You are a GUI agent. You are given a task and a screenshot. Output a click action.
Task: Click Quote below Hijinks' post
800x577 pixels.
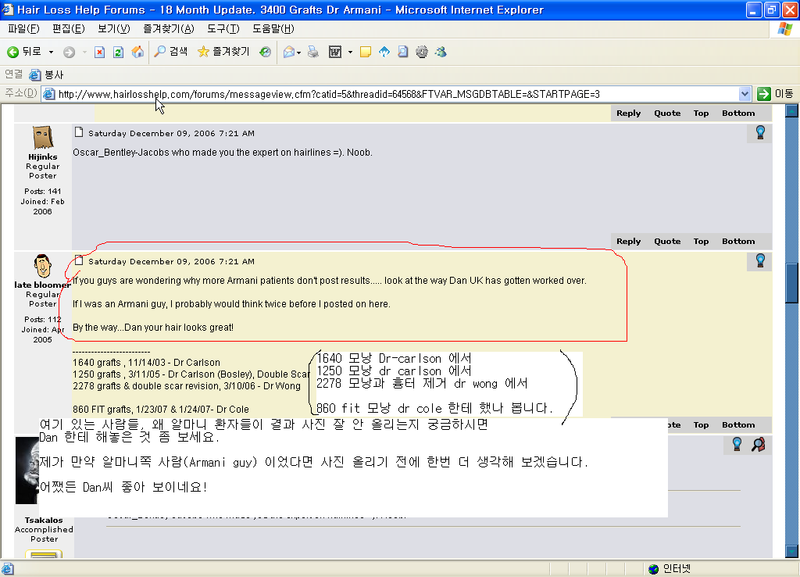click(x=667, y=241)
